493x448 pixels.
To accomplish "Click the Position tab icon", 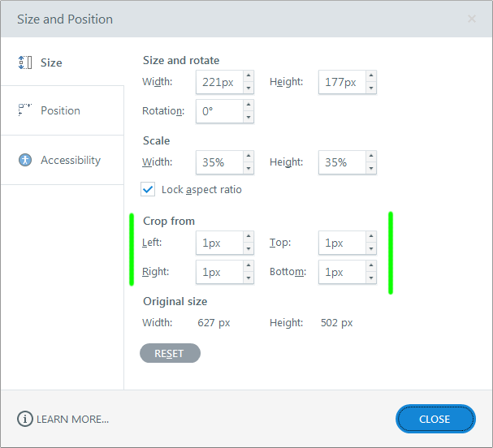I will [x=24, y=110].
